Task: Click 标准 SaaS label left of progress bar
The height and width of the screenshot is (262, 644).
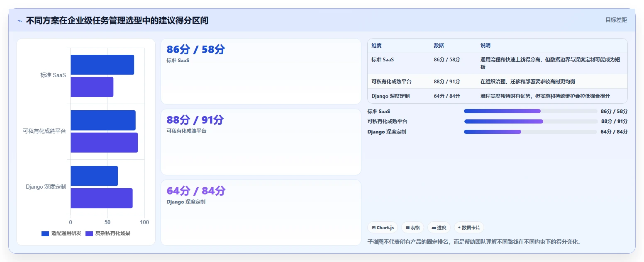Action: (x=378, y=111)
